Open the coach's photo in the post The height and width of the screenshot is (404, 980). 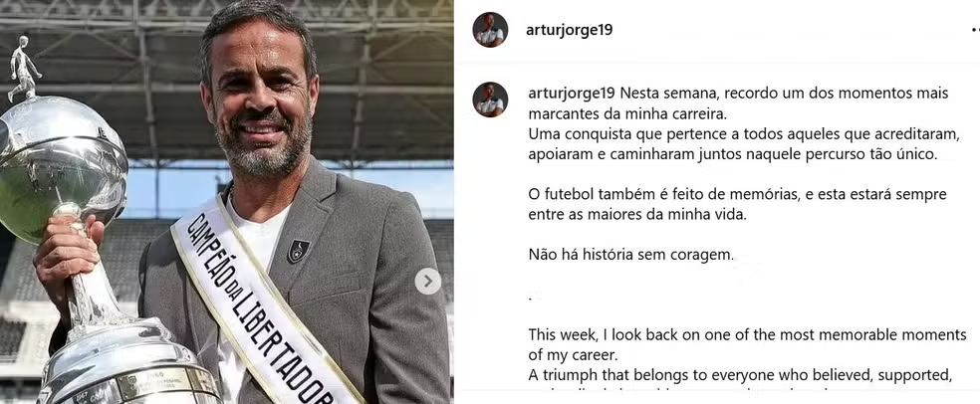coord(226,202)
